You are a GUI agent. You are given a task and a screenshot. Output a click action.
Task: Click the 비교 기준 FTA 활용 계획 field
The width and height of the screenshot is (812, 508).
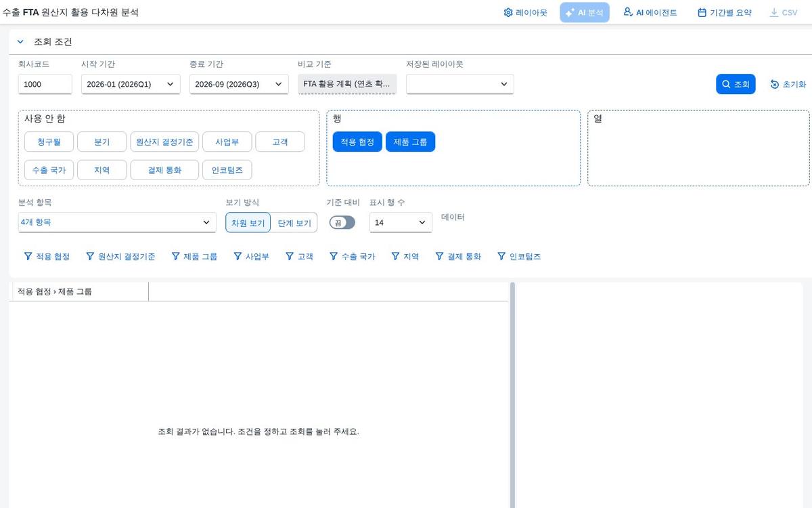click(x=347, y=84)
